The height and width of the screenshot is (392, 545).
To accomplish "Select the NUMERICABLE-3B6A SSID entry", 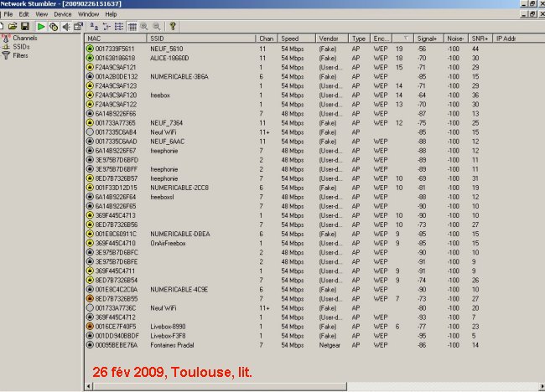I will click(x=179, y=76).
